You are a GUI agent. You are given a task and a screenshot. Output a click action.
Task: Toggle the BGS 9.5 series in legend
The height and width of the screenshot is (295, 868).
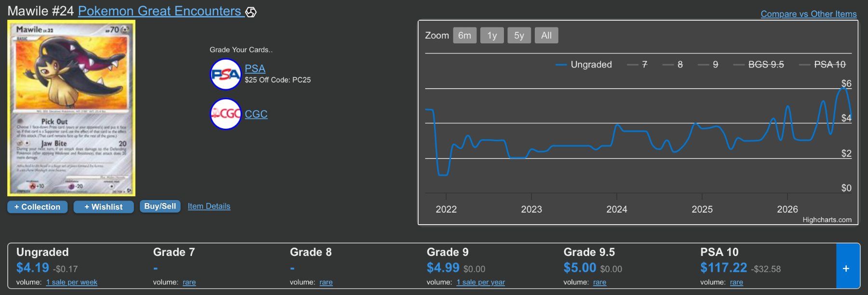tap(759, 65)
